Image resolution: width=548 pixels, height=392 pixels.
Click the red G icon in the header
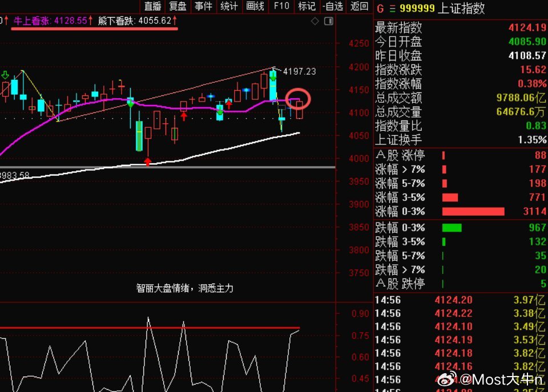tap(380, 9)
